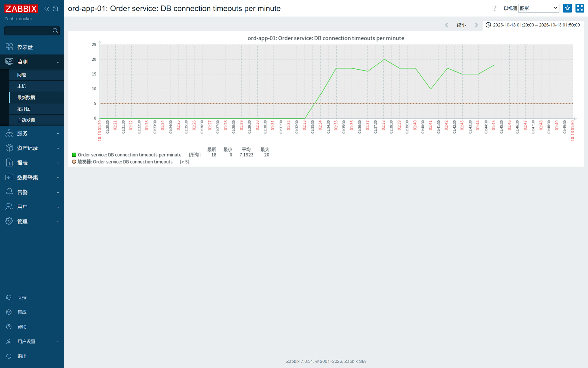The width and height of the screenshot is (588, 368).
Task: Click 缩小 to zoom out
Action: pos(461,25)
